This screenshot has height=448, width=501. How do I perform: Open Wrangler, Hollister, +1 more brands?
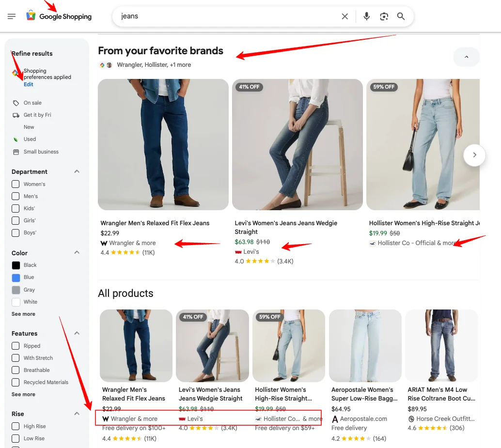pyautogui.click(x=154, y=65)
